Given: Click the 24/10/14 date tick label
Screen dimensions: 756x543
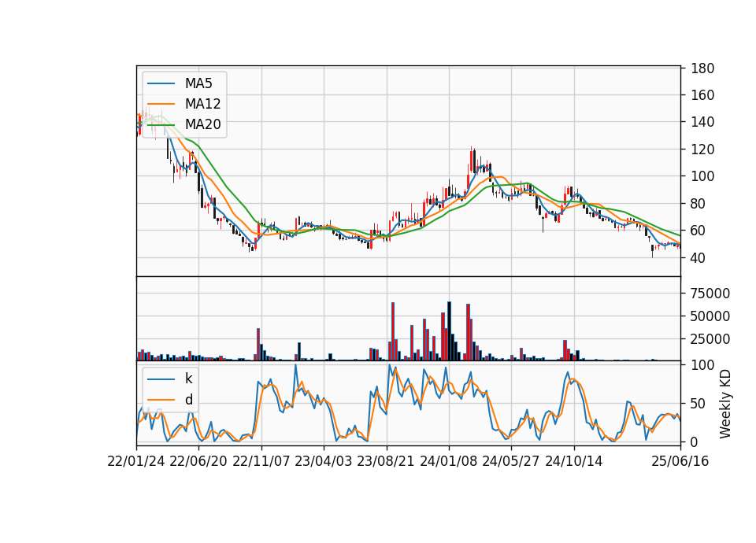Looking at the screenshot, I should click(574, 461).
